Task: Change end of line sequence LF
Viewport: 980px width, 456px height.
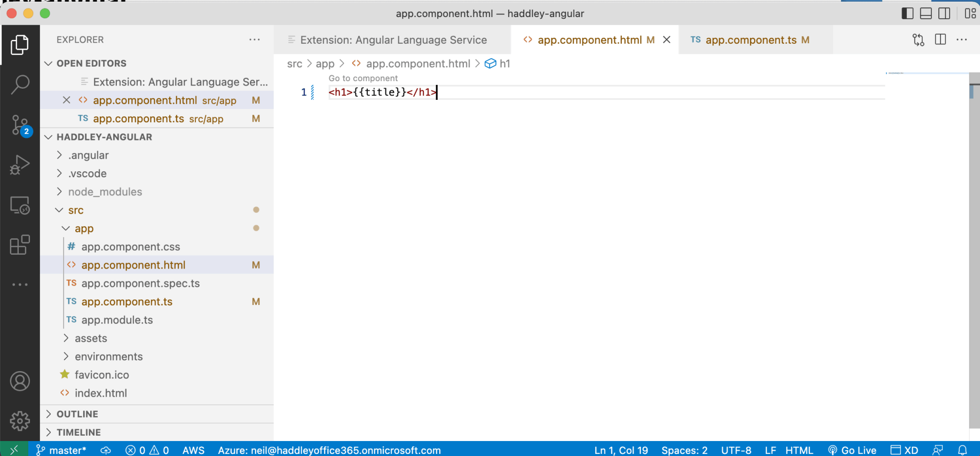Action: click(770, 450)
